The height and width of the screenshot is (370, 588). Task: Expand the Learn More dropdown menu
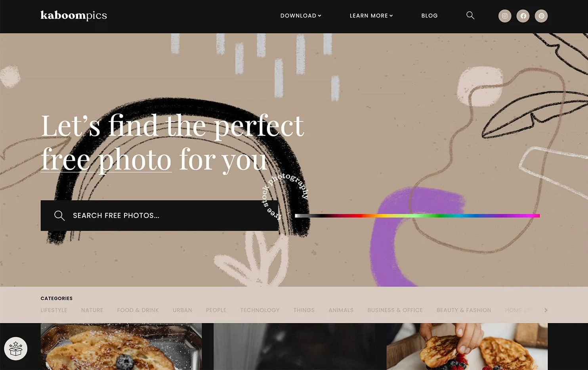pyautogui.click(x=371, y=16)
